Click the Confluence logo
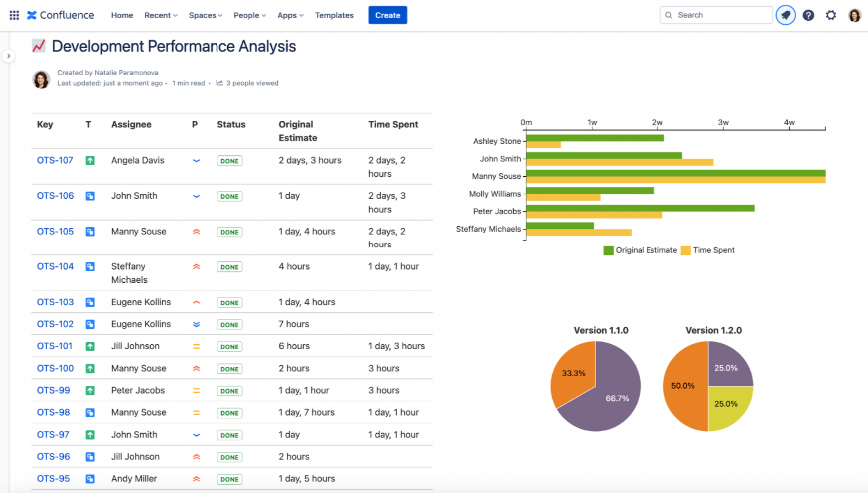 point(62,15)
